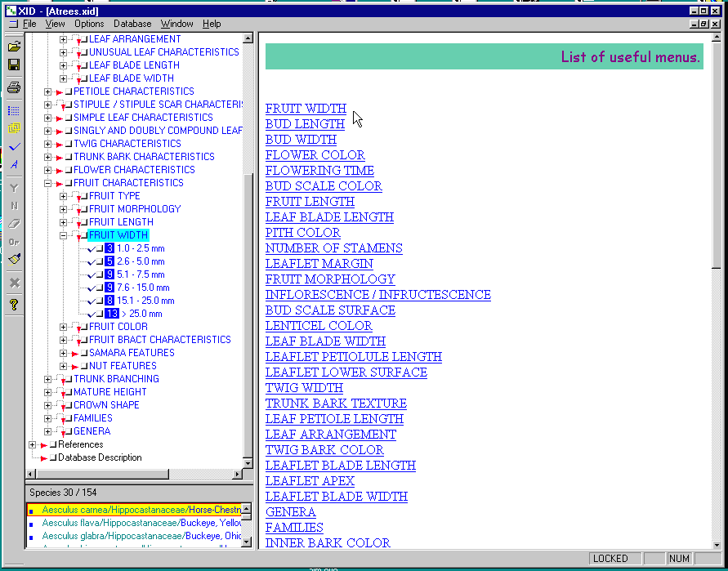Screen dimensions: 728x571
Task: Click the open folder icon in toolbar
Action: click(14, 47)
